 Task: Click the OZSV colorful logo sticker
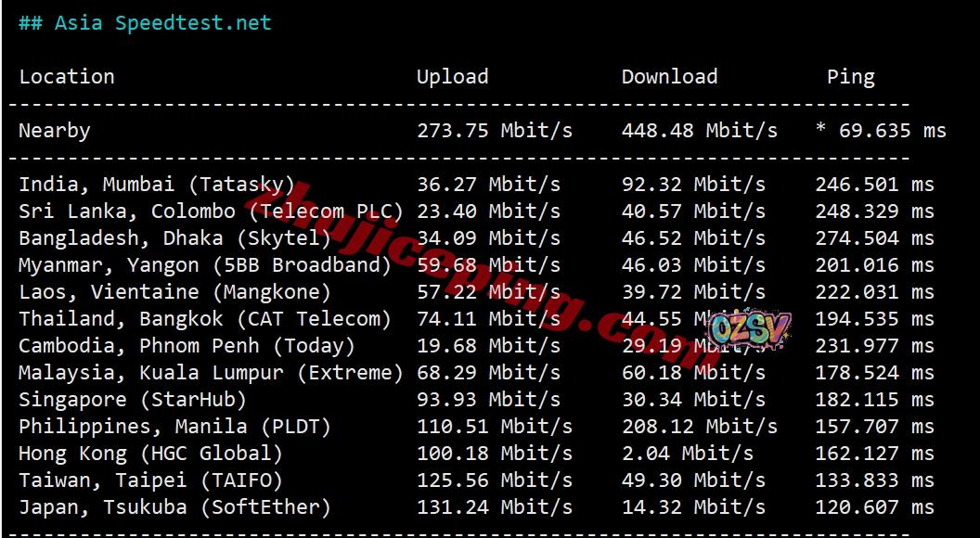(749, 329)
